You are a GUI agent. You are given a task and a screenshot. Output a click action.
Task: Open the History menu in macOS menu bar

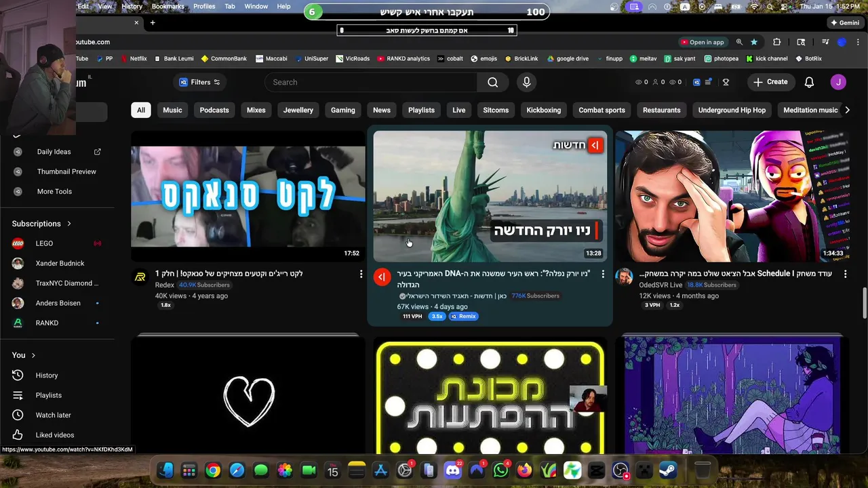click(x=132, y=6)
